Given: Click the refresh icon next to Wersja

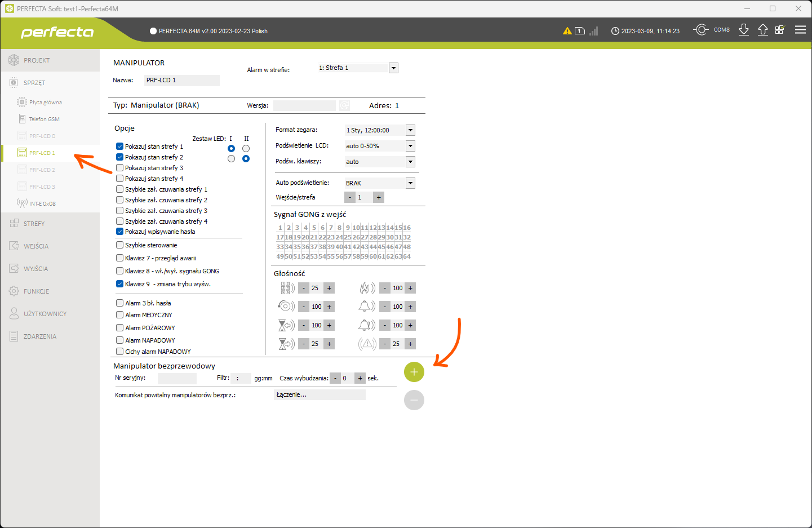Looking at the screenshot, I should pos(344,105).
